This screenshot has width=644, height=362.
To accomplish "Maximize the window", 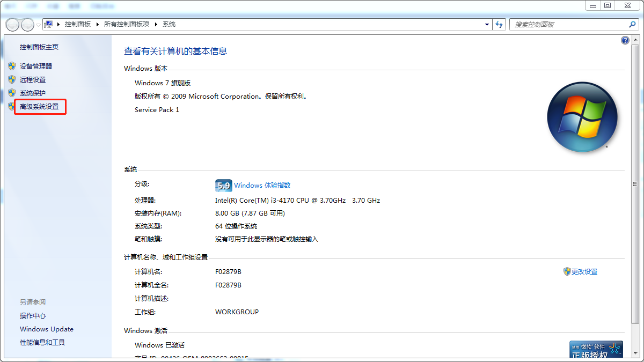I will tap(607, 5).
